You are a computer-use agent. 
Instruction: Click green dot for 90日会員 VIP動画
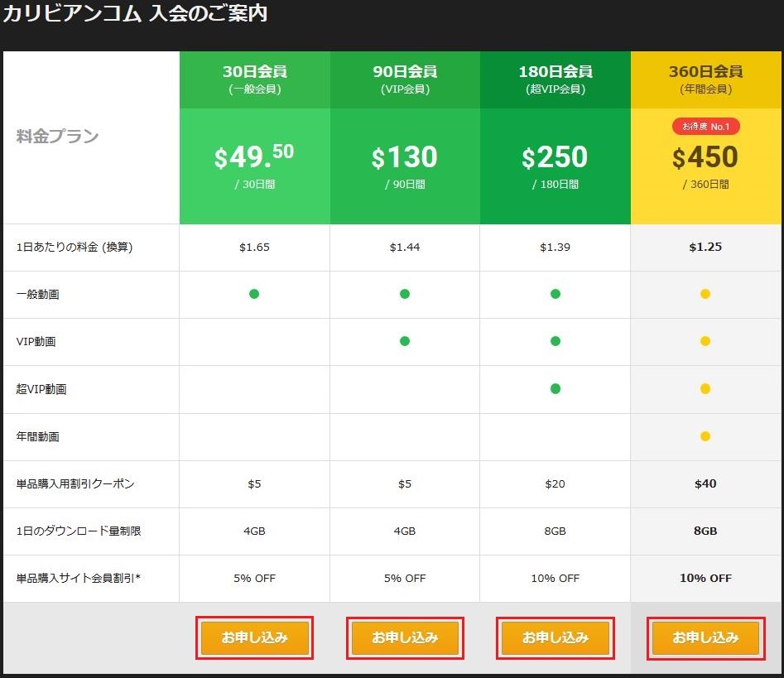coord(405,341)
